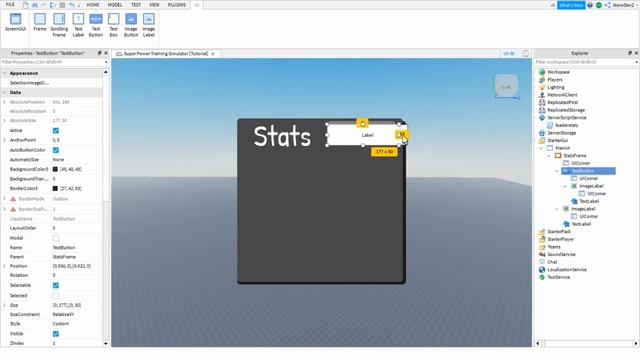640x360 pixels.
Task: Expand the Size property
Action: pyautogui.click(x=4, y=305)
